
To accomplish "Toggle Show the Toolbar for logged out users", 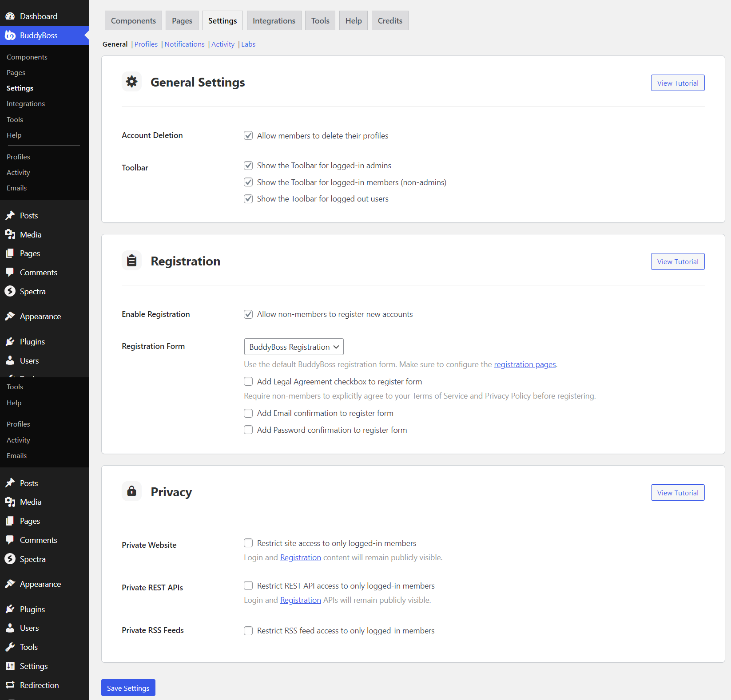I will click(248, 199).
